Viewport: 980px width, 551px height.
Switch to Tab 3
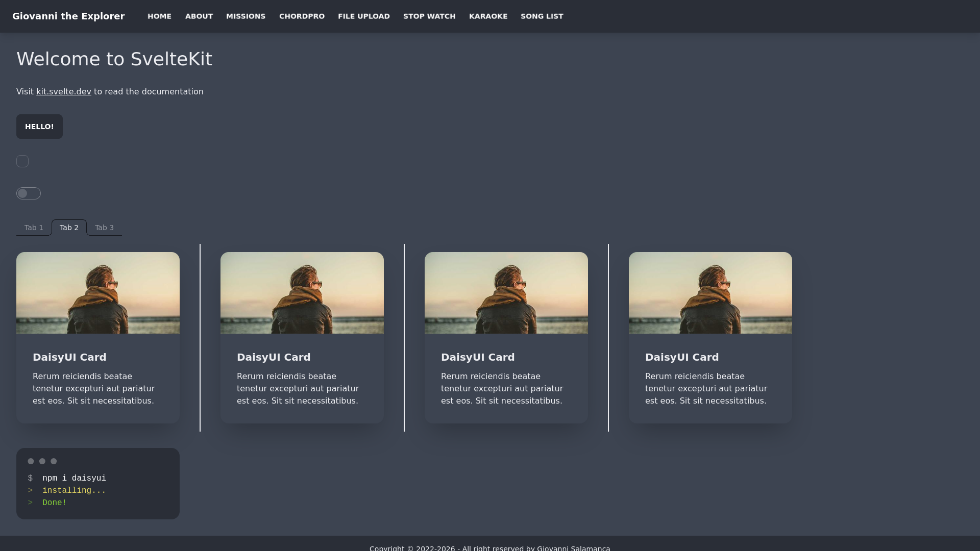(104, 228)
